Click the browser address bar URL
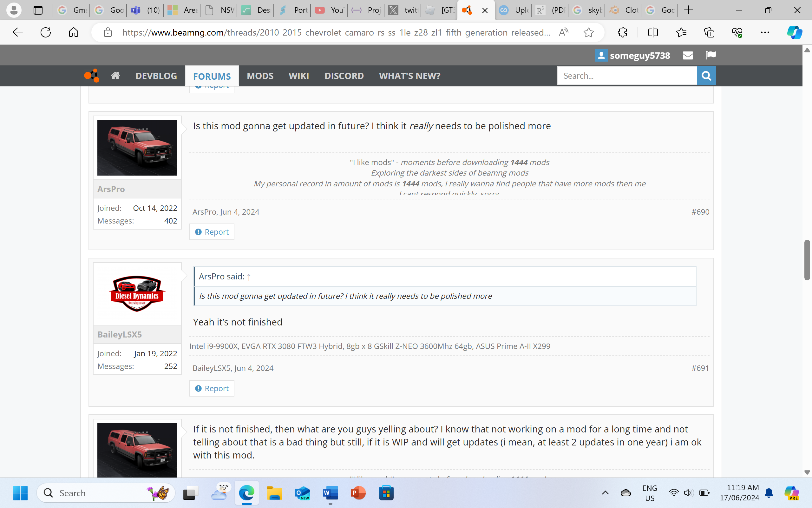 pyautogui.click(x=336, y=33)
